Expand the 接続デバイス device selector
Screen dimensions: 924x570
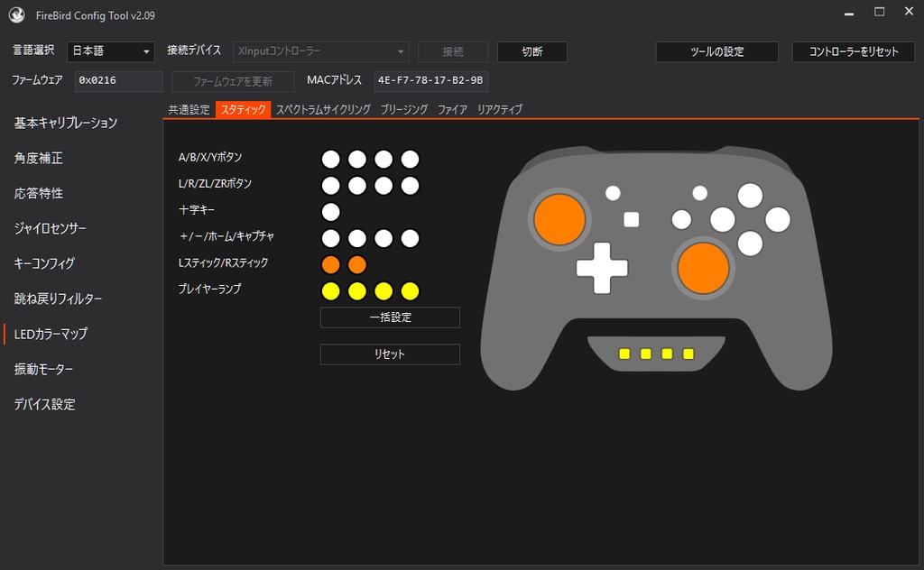(318, 51)
